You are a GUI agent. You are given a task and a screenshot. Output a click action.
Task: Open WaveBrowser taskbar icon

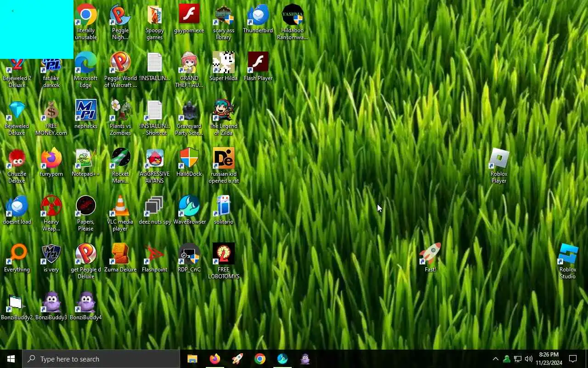(283, 359)
